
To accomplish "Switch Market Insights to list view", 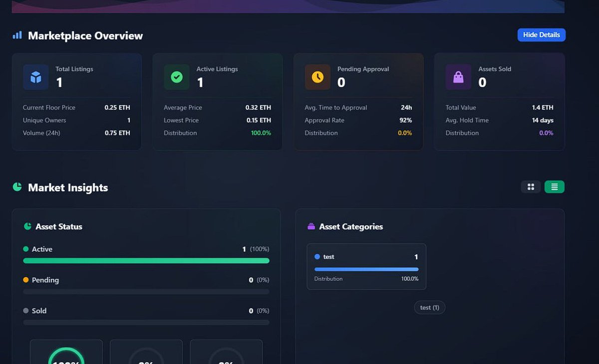I will tap(554, 186).
